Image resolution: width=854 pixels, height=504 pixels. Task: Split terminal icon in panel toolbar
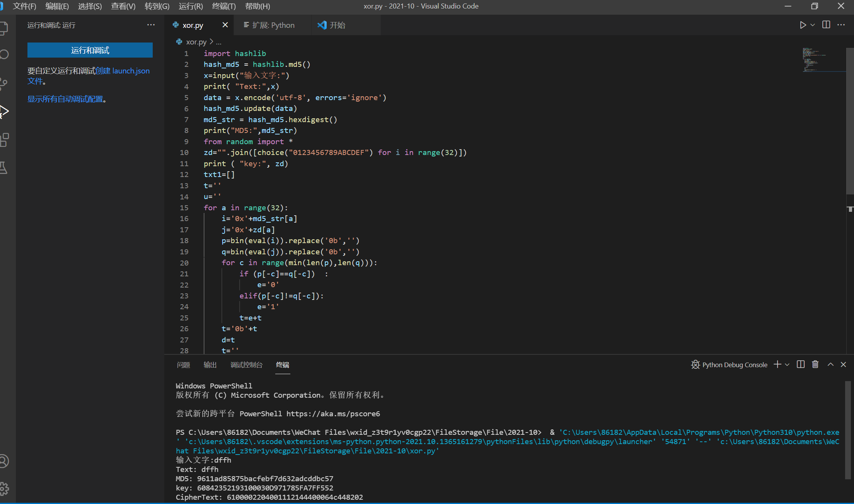[x=801, y=364]
